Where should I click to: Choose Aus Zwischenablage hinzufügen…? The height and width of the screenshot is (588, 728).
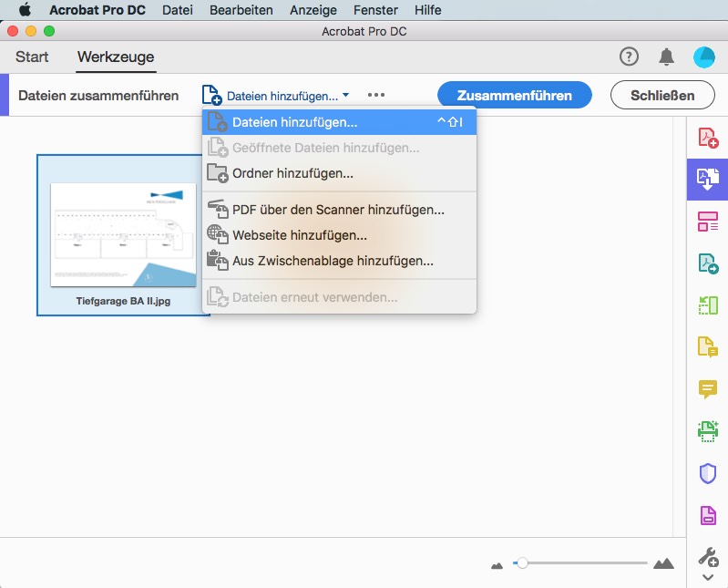pyautogui.click(x=339, y=261)
